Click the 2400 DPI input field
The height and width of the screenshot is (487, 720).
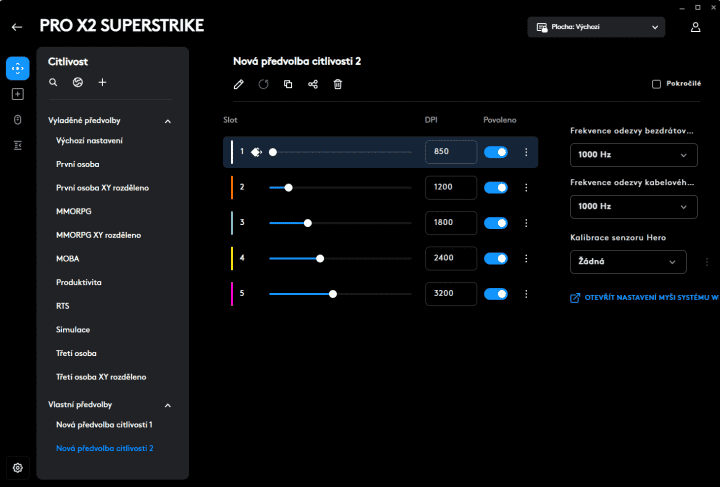(451, 258)
